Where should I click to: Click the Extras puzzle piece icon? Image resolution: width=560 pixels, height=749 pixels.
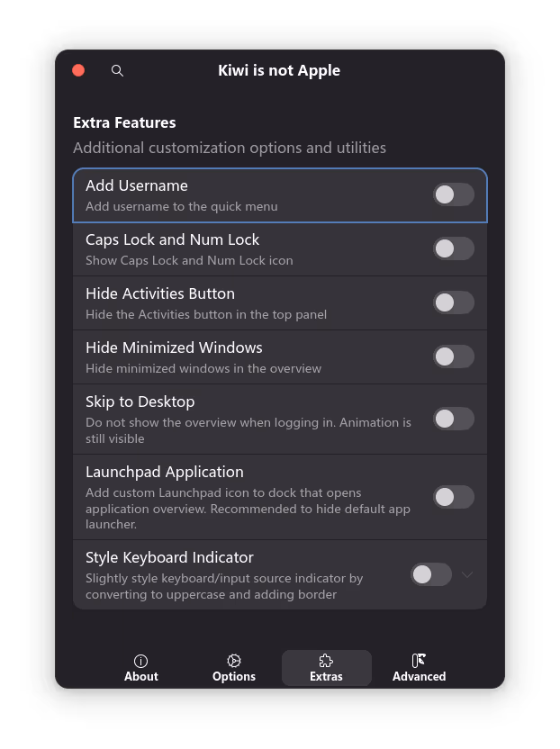click(x=326, y=661)
